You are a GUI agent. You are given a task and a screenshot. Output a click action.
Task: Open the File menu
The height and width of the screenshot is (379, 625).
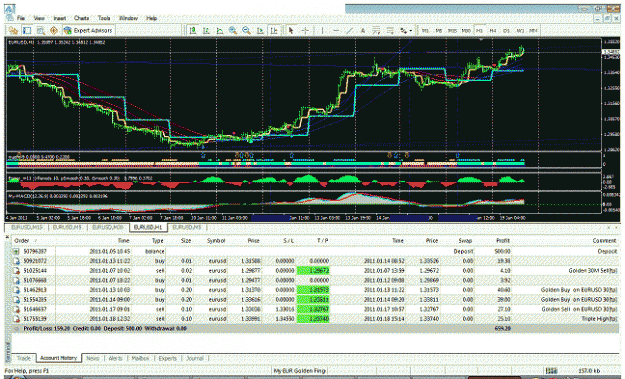click(21, 18)
